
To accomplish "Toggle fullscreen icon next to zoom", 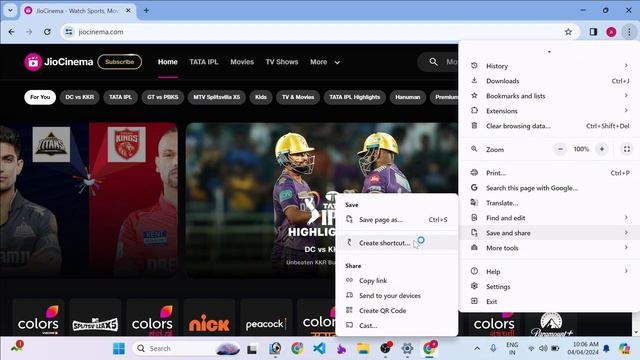I will click(627, 149).
